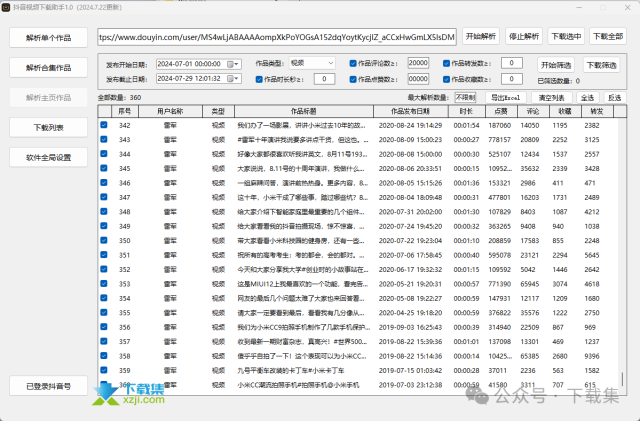
Task: Open 下载列表 from the sidebar
Action: coord(49,127)
